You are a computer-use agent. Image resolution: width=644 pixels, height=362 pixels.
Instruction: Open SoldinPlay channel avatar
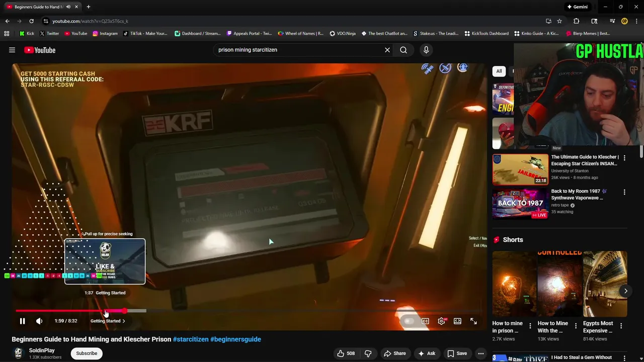click(x=19, y=353)
